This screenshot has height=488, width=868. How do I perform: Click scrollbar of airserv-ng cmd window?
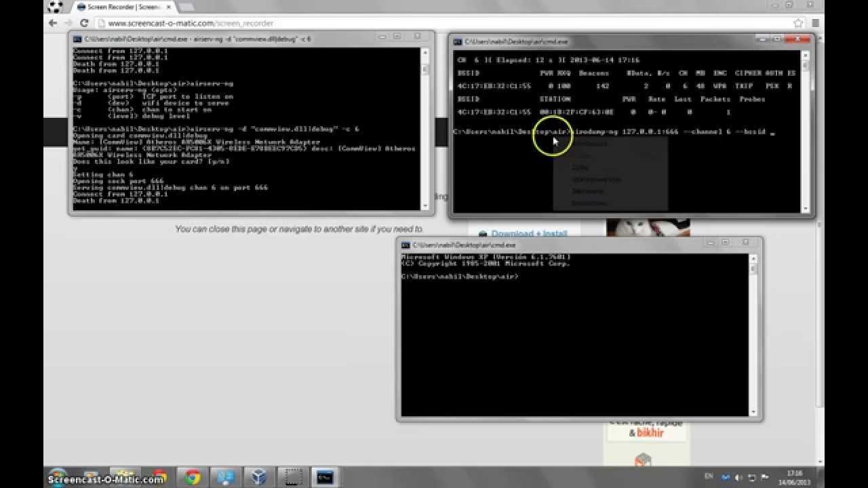pyautogui.click(x=425, y=129)
